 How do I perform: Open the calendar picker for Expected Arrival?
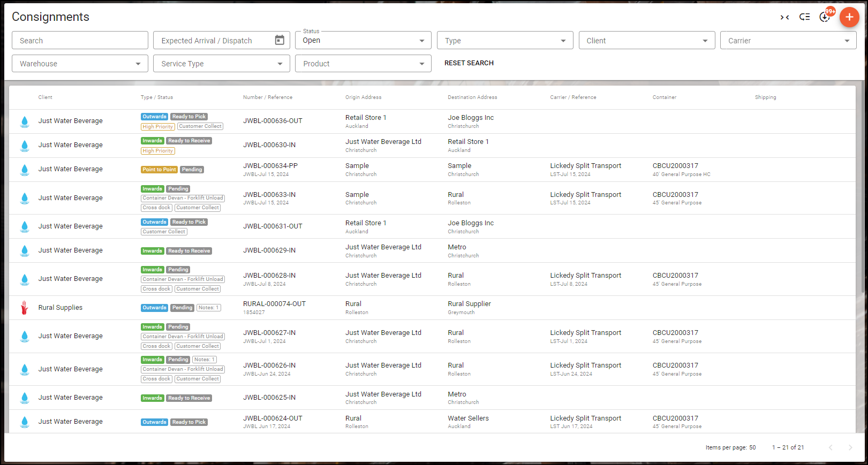tap(280, 40)
